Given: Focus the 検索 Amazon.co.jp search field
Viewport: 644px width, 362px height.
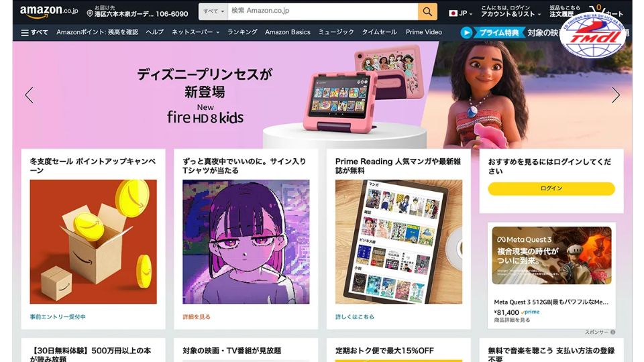Looking at the screenshot, I should [x=323, y=11].
